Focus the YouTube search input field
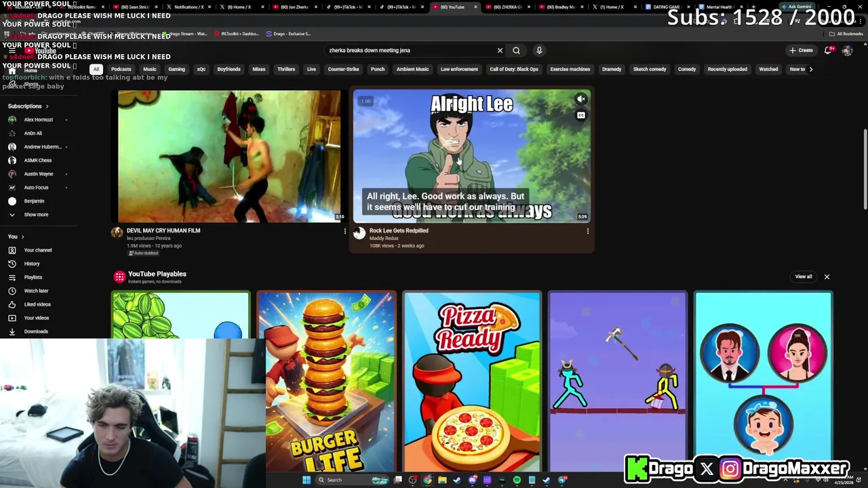Image resolution: width=868 pixels, height=488 pixels. click(410, 50)
